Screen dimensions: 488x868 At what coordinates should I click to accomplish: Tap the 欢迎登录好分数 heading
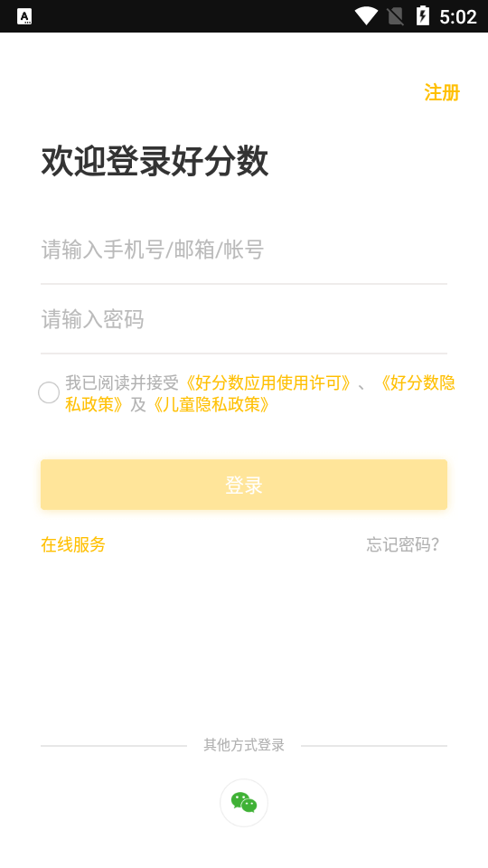[155, 161]
